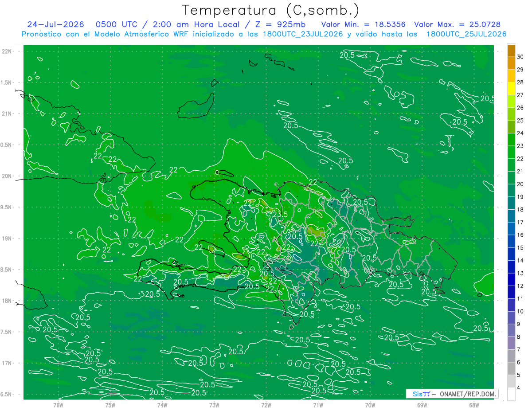
Task: Click the '23.5' contour label on the map
Action: pos(279,214)
